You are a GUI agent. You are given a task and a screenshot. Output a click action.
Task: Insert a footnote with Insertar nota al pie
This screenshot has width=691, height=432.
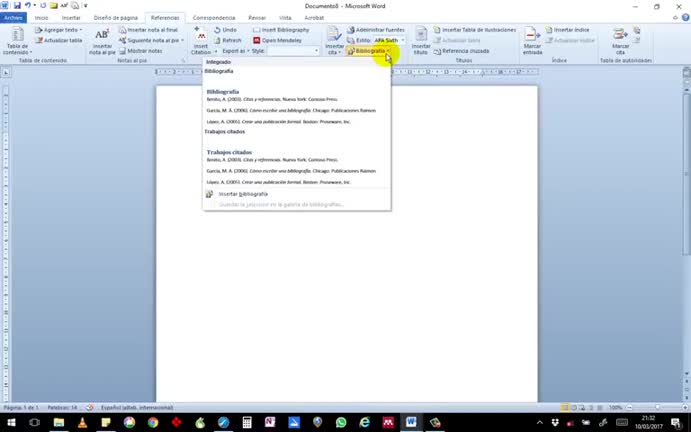pyautogui.click(x=102, y=41)
